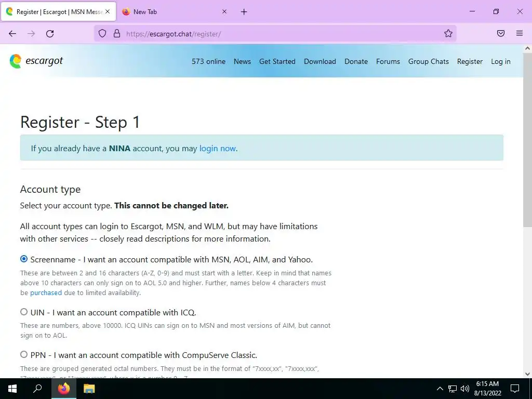The image size is (532, 399).
Task: Click the escargot logo icon
Action: [x=16, y=61]
